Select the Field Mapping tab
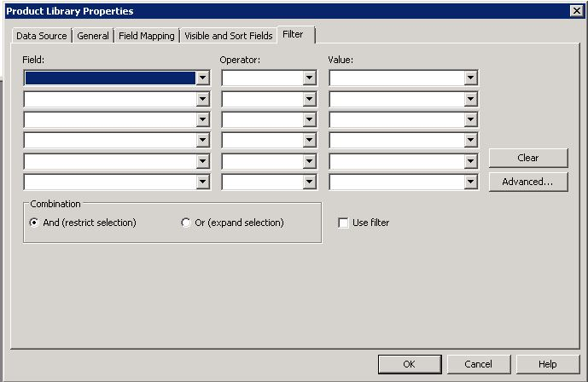Viewport: 588px width, 382px height. (x=146, y=36)
